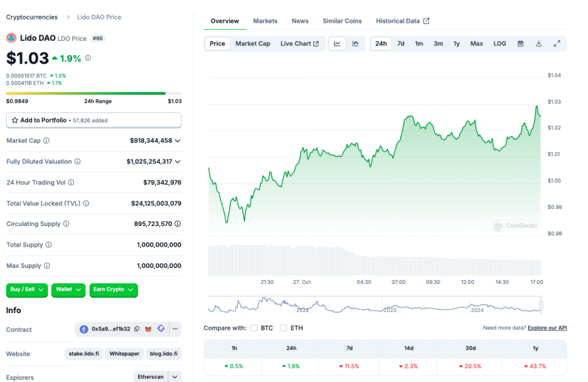This screenshot has width=588, height=382.
Task: Switch to candlestick chart view icon
Action: (x=355, y=44)
